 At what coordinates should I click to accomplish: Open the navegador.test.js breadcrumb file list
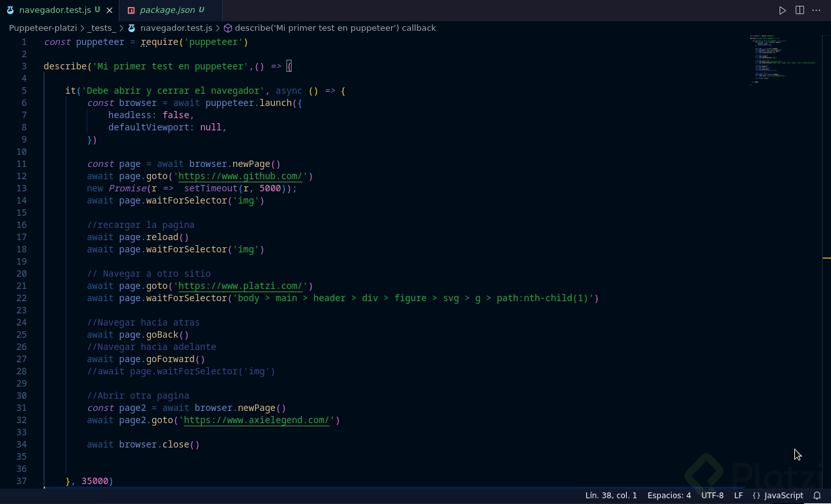pyautogui.click(x=176, y=28)
